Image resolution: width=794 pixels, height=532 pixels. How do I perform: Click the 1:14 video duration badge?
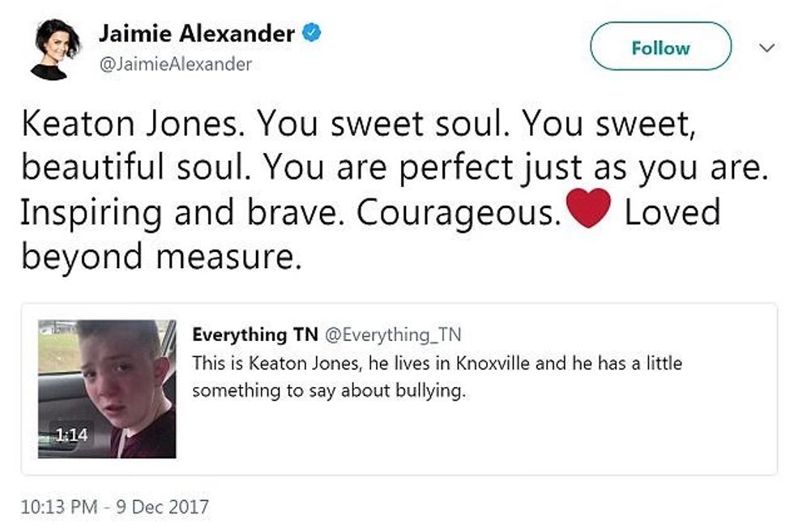[x=71, y=435]
